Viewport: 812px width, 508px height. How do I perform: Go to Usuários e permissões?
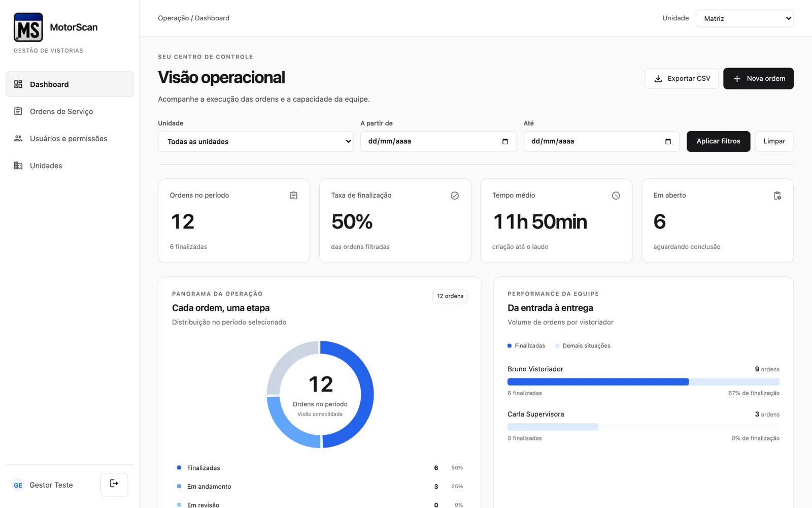click(x=70, y=138)
